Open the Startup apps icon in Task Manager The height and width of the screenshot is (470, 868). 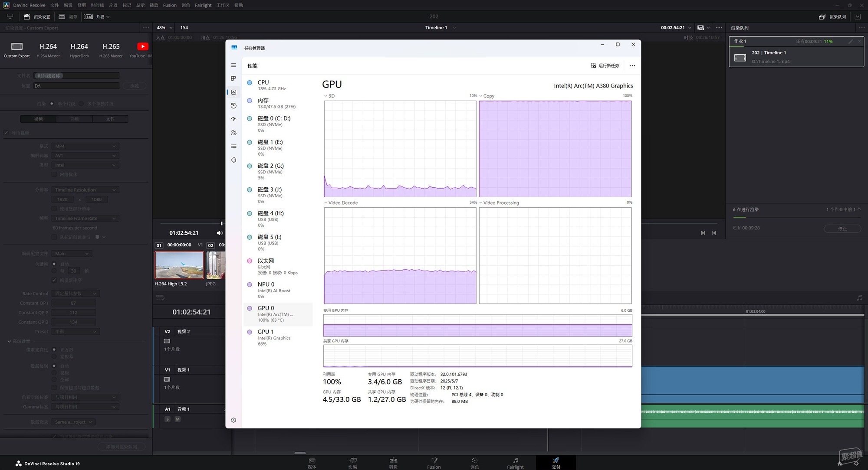[233, 119]
